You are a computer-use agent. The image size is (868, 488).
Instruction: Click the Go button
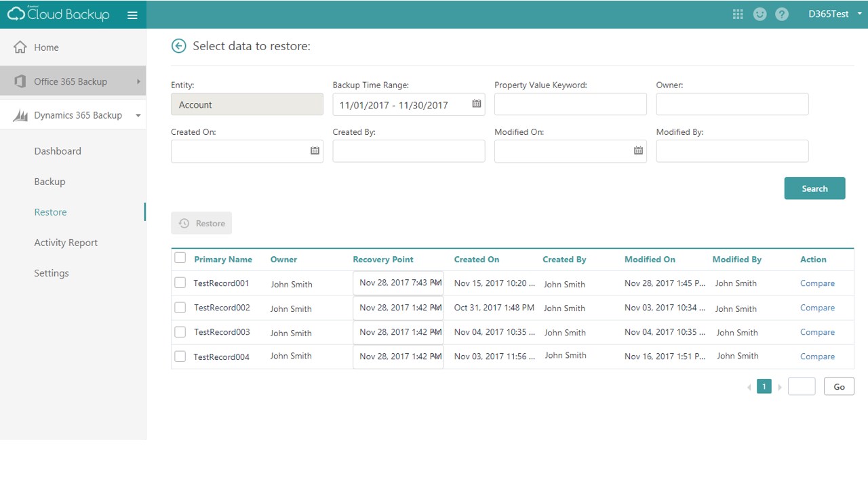point(839,386)
